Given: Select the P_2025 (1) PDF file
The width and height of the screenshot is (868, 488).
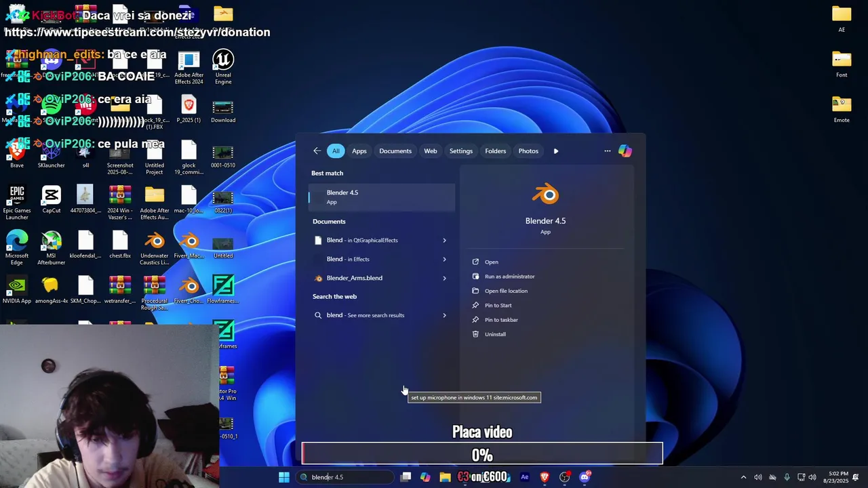Looking at the screenshot, I should point(189,109).
